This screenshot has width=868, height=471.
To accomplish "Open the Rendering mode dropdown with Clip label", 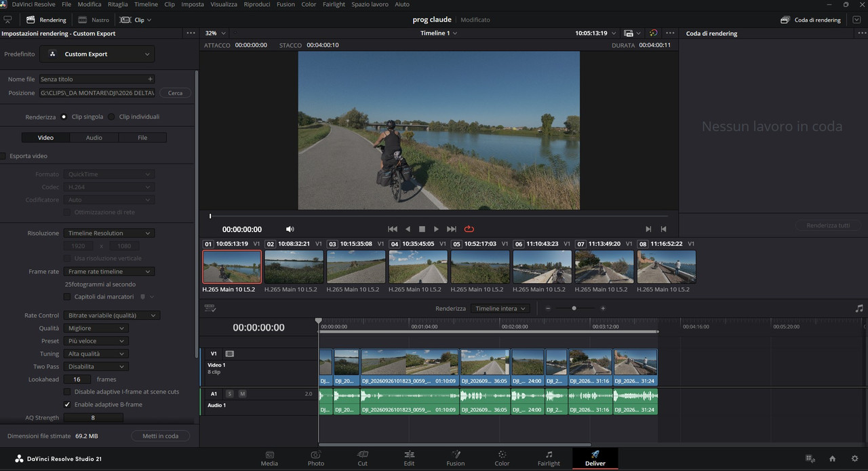I will 136,20.
